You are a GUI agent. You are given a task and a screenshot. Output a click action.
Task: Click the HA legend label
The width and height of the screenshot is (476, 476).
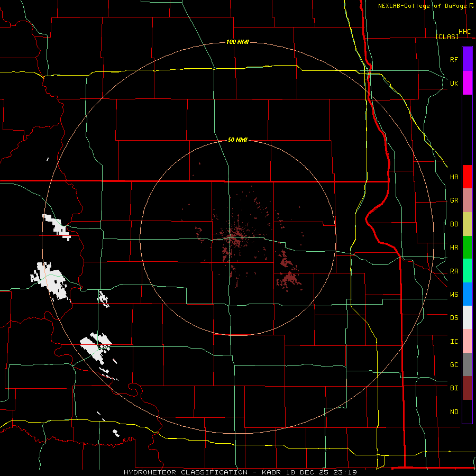[454, 177]
